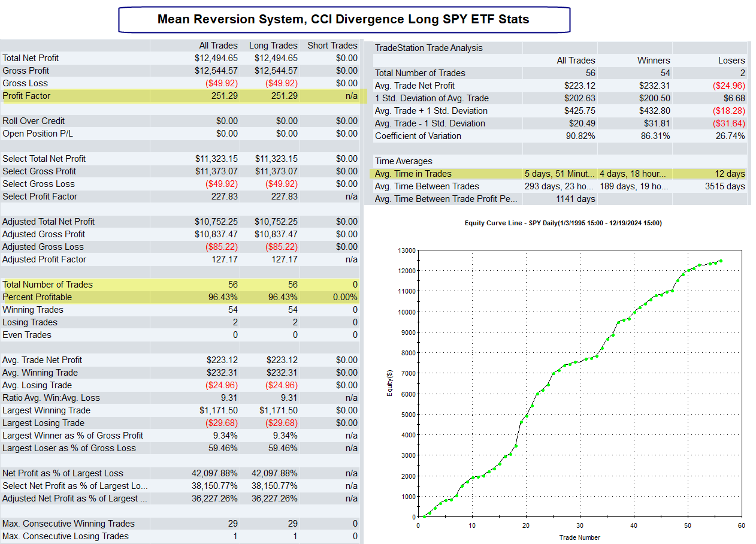The width and height of the screenshot is (756, 544).
Task: Select the Adjusted Profit Factor row label
Action: coord(44,259)
